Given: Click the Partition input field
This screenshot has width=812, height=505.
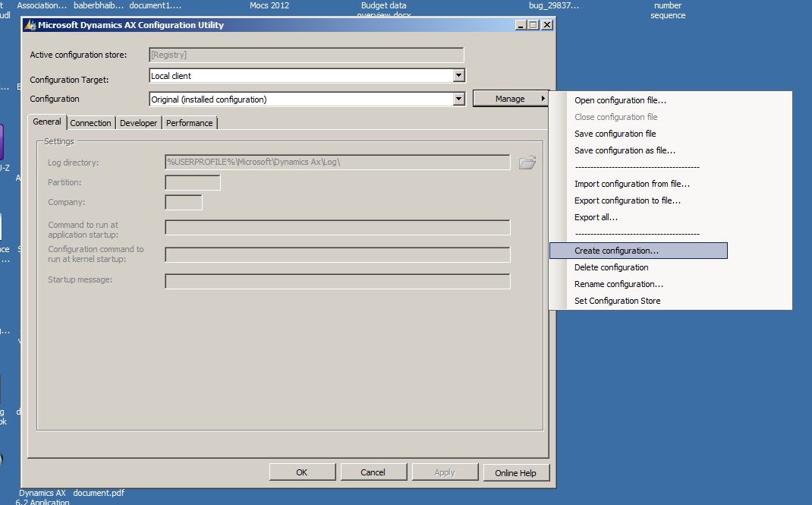Looking at the screenshot, I should pyautogui.click(x=193, y=182).
